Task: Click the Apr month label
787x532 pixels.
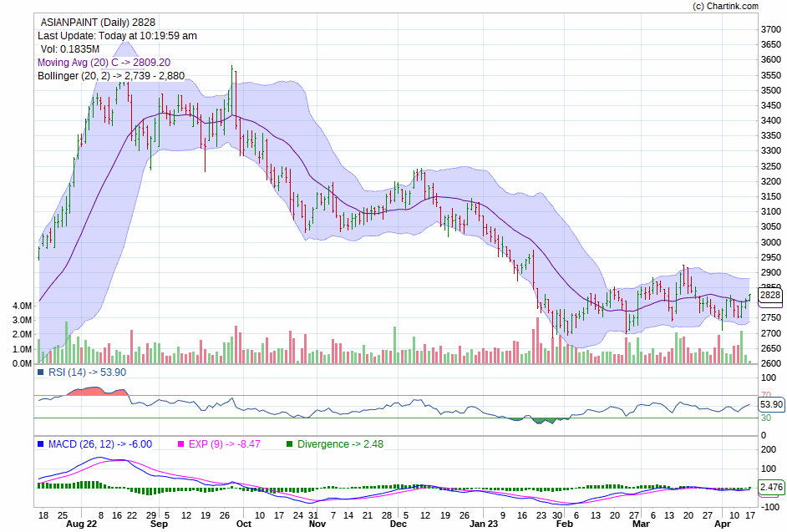Action: tap(723, 524)
